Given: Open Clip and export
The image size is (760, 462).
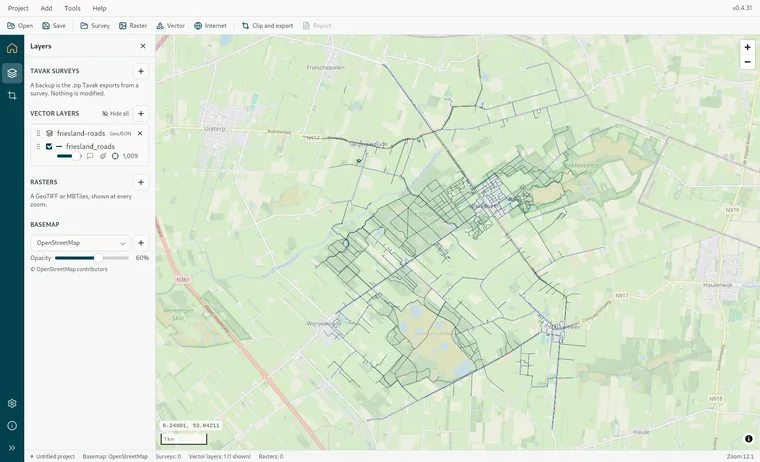Looking at the screenshot, I should pyautogui.click(x=268, y=26).
